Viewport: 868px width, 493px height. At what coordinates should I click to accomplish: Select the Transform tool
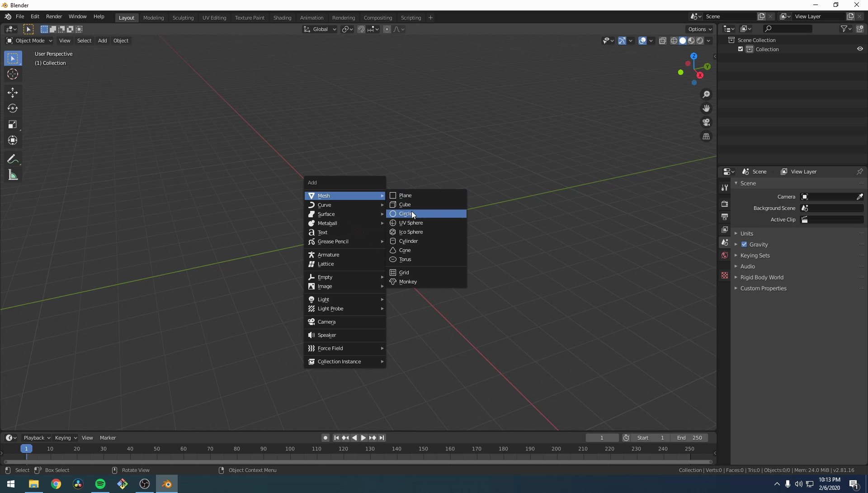tap(13, 140)
